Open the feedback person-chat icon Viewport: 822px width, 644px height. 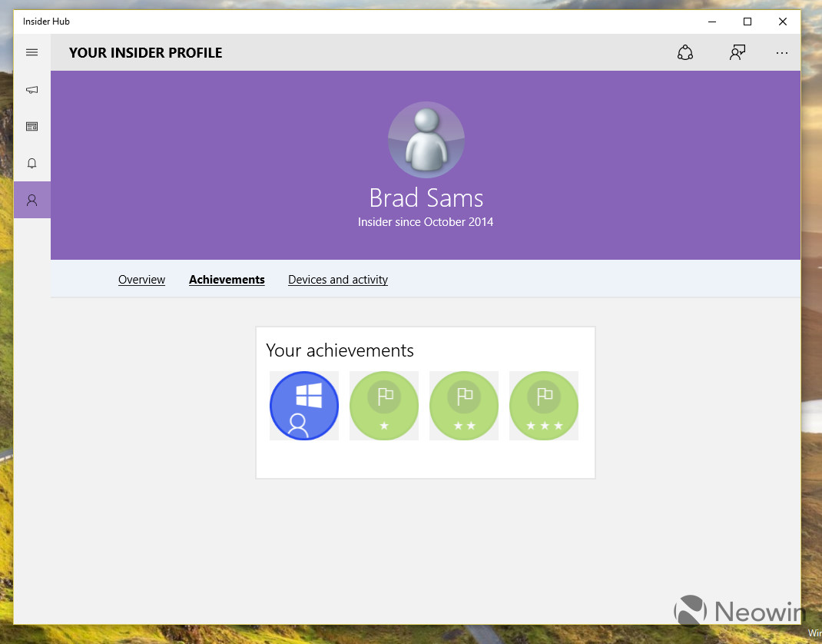pos(737,52)
